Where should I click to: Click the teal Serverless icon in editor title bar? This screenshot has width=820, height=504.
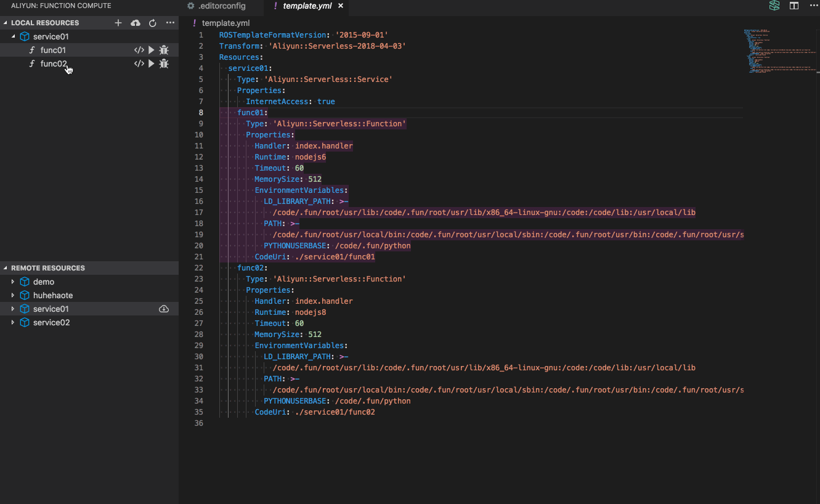[774, 6]
